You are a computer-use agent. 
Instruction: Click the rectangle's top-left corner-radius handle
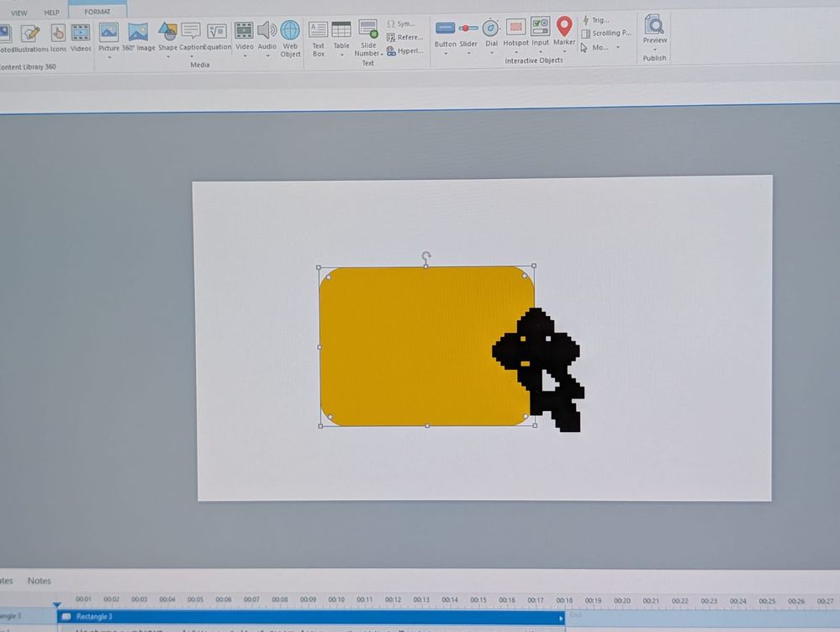[329, 277]
